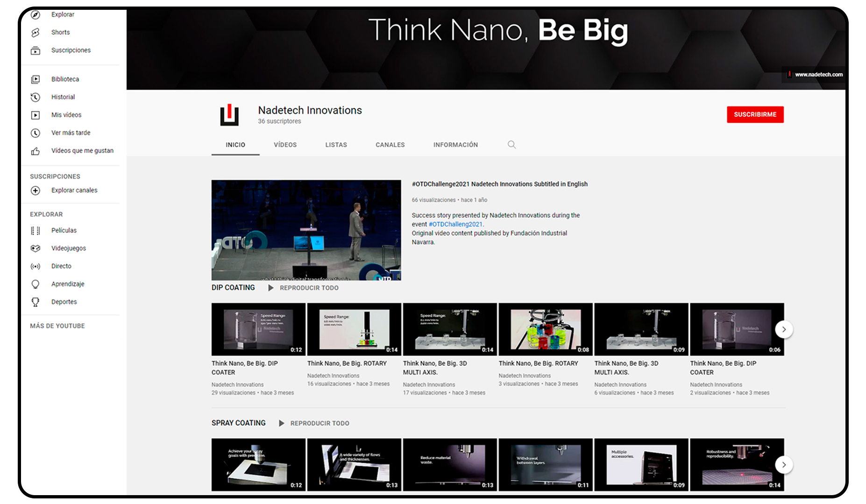Click the channel search magnifier icon
The image size is (866, 504).
pos(511,145)
